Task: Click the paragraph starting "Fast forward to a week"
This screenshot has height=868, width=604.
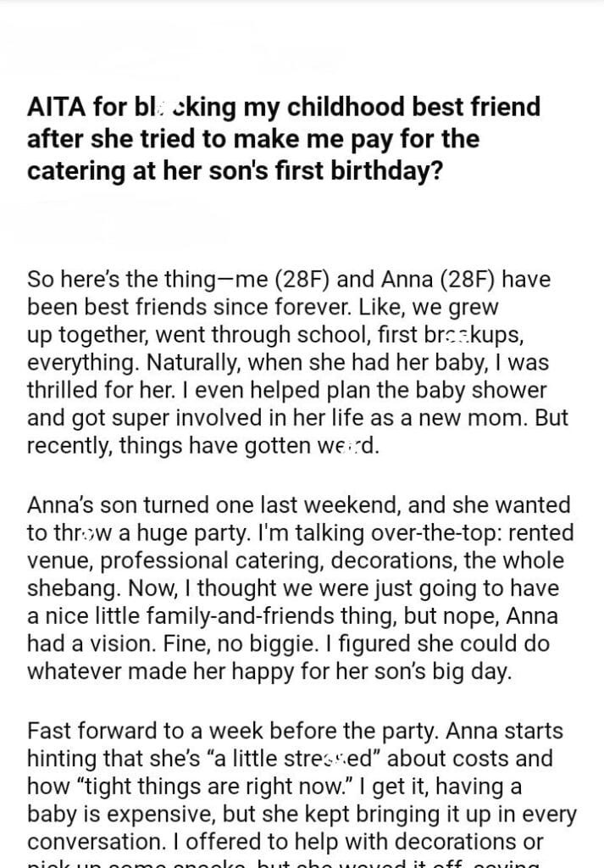Action: (x=301, y=788)
